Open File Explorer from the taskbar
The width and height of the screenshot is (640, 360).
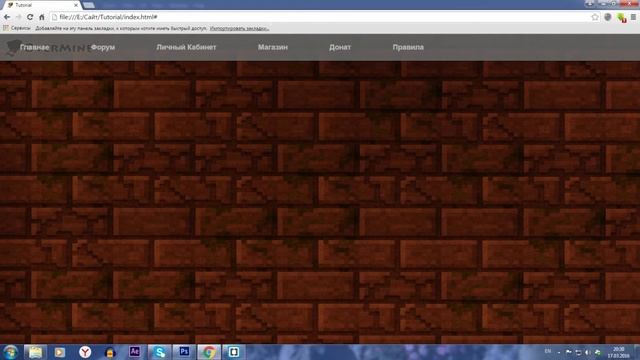click(35, 352)
